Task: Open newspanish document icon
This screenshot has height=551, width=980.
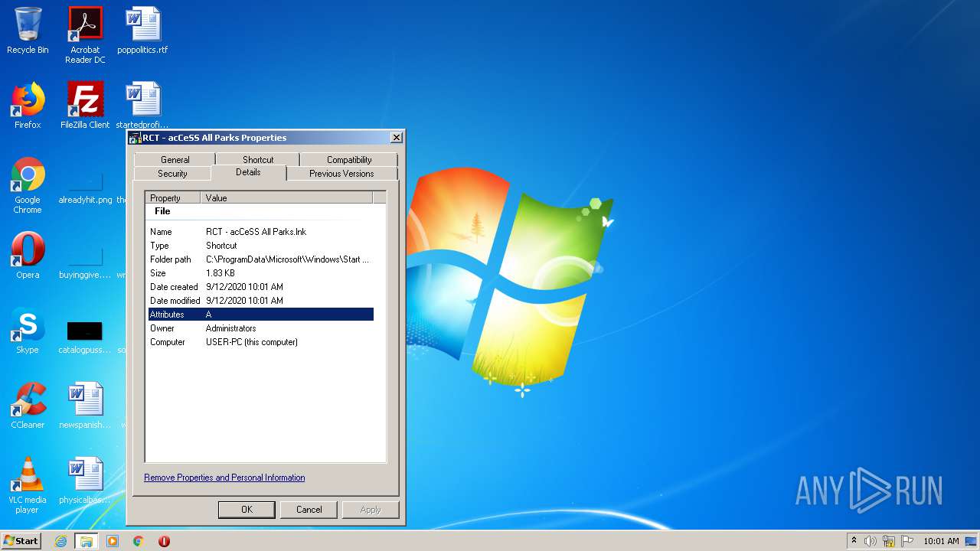Action: pyautogui.click(x=85, y=406)
